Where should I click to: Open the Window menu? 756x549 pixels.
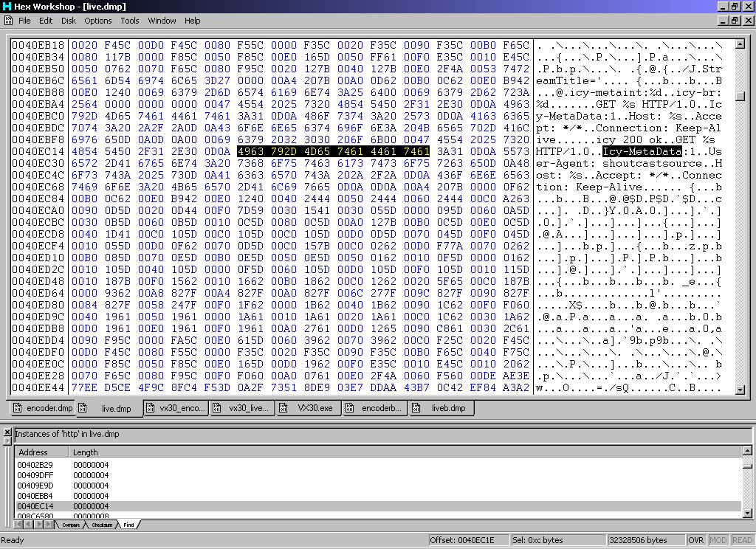click(162, 21)
